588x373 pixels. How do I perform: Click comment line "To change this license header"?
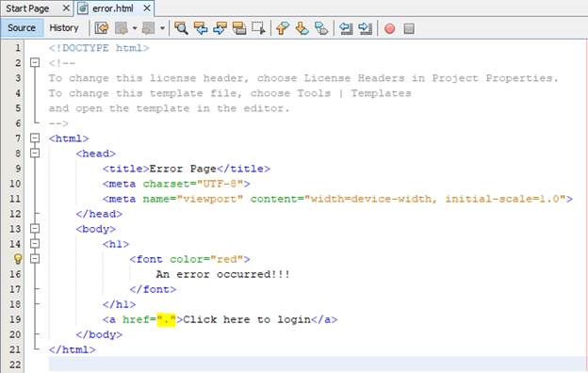coord(303,78)
